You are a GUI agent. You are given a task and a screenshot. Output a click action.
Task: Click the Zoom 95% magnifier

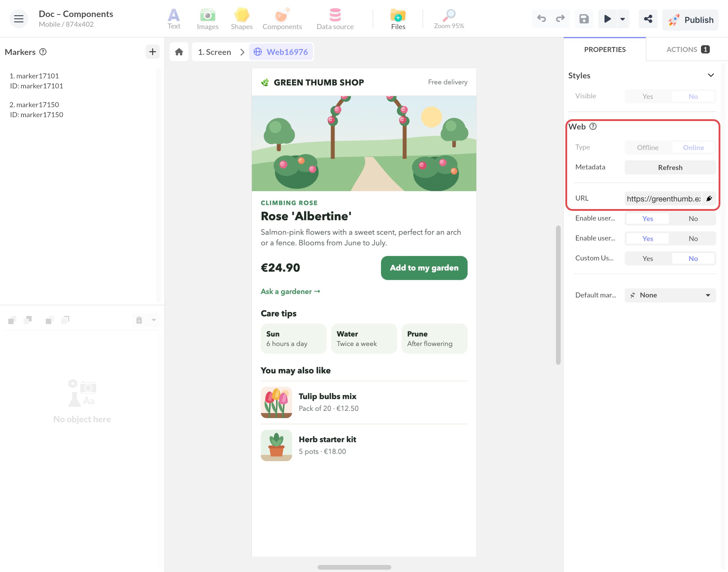449,19
